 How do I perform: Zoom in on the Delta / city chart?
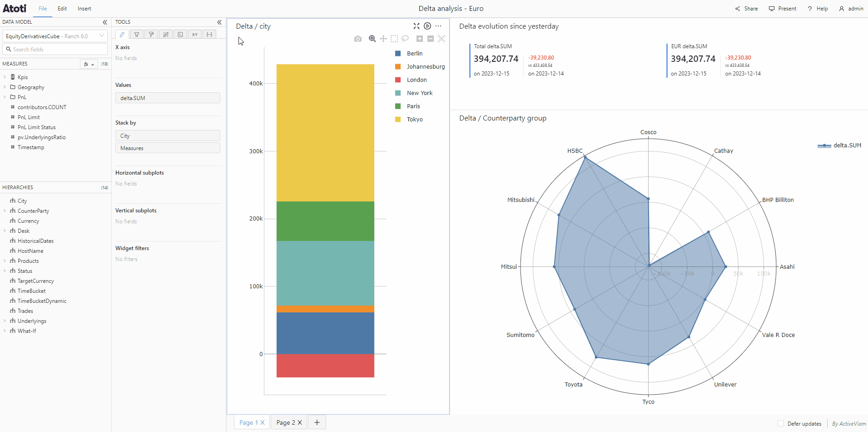click(420, 39)
